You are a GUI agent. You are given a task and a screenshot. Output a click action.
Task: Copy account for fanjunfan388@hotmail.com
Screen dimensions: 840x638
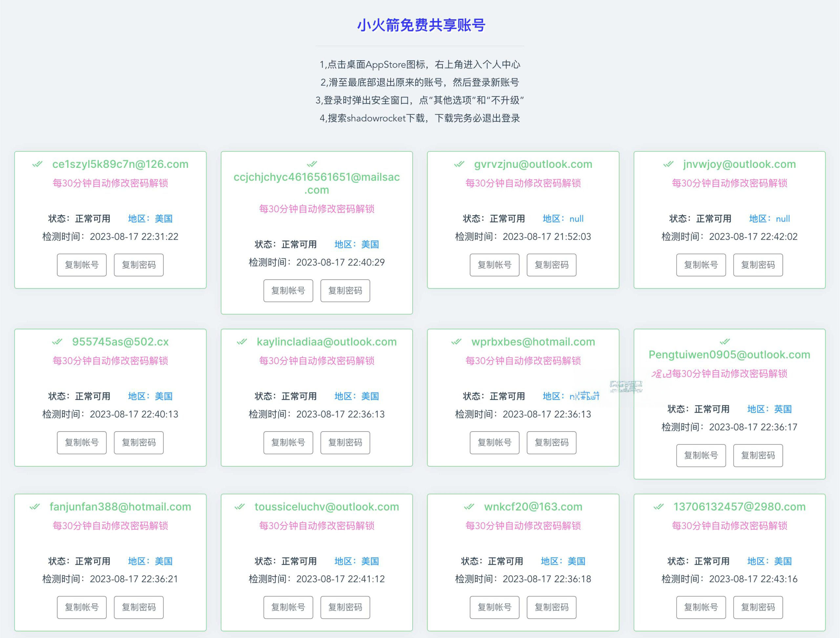pyautogui.click(x=82, y=607)
